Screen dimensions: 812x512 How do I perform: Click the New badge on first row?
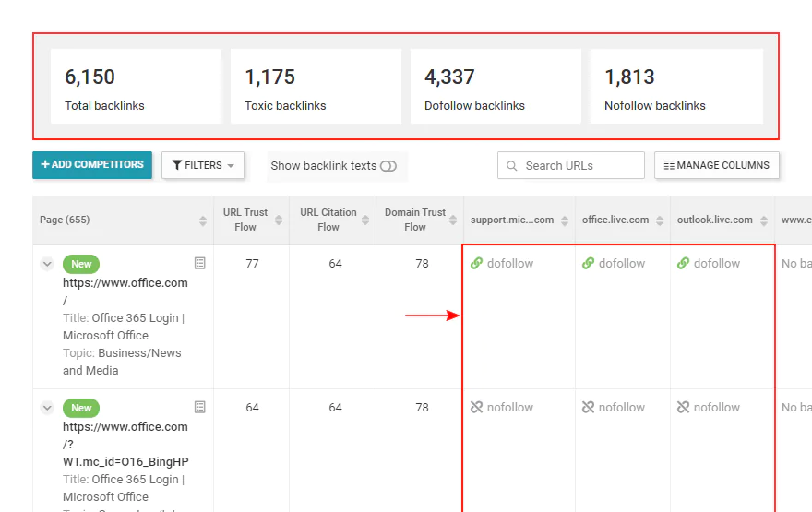coord(81,264)
